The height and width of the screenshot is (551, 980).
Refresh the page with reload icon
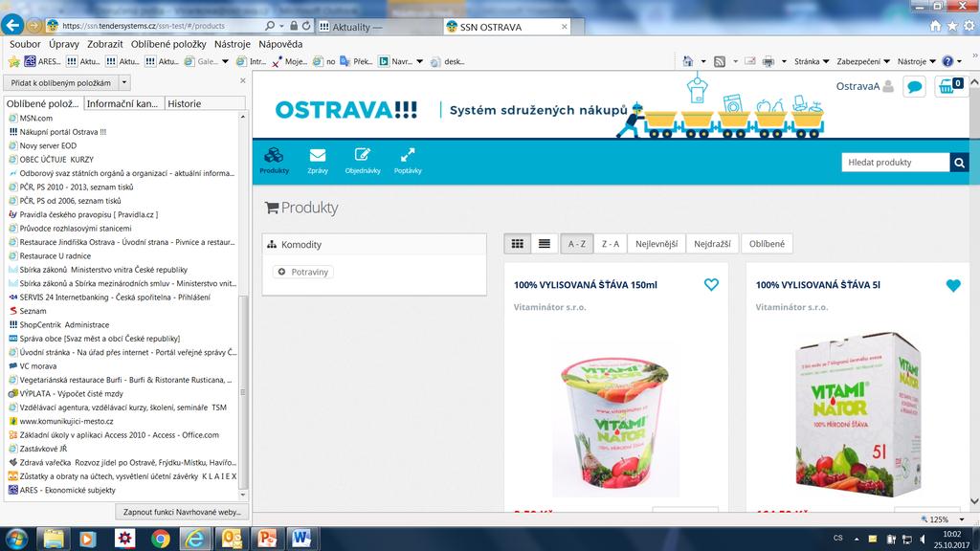click(306, 26)
